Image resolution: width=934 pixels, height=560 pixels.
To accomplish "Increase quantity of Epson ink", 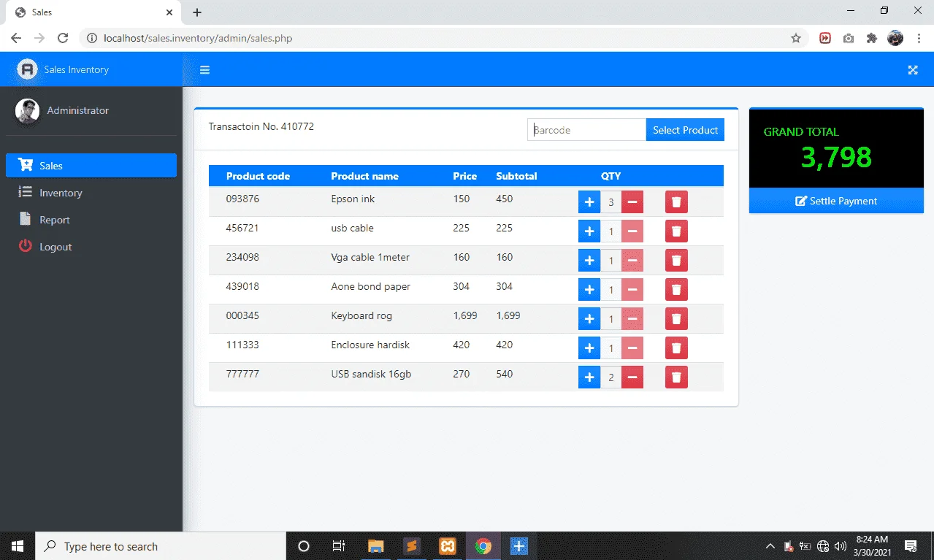I will pyautogui.click(x=589, y=202).
